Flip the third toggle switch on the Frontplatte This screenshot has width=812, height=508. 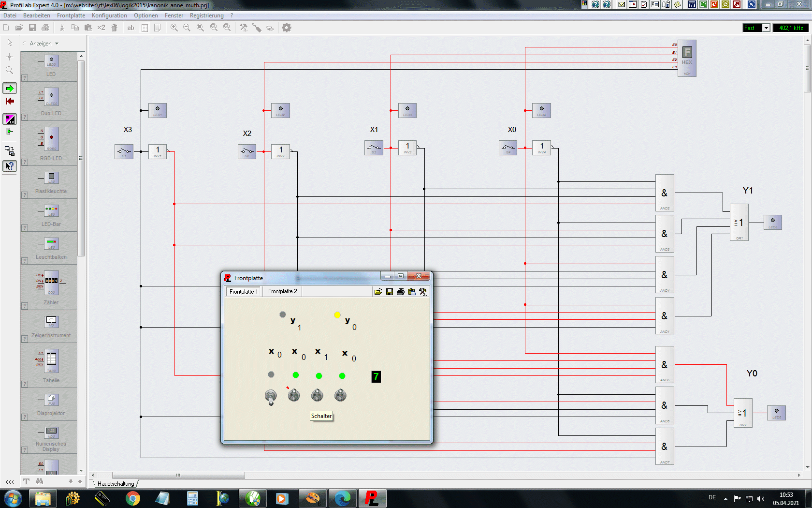click(317, 395)
